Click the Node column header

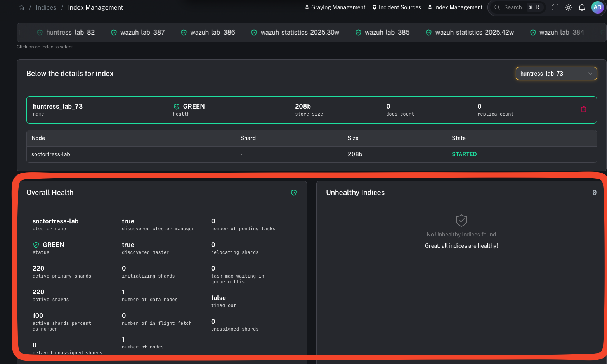pyautogui.click(x=38, y=138)
